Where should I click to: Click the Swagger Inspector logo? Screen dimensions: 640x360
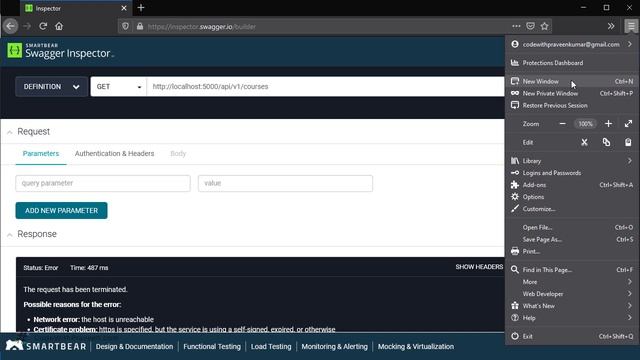[x=60, y=51]
